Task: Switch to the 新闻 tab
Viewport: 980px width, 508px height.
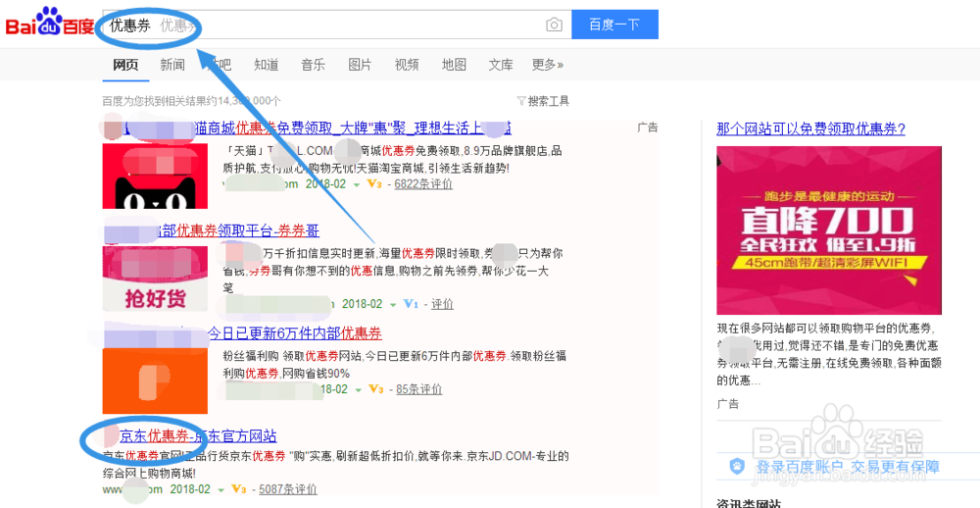Action: 172,65
